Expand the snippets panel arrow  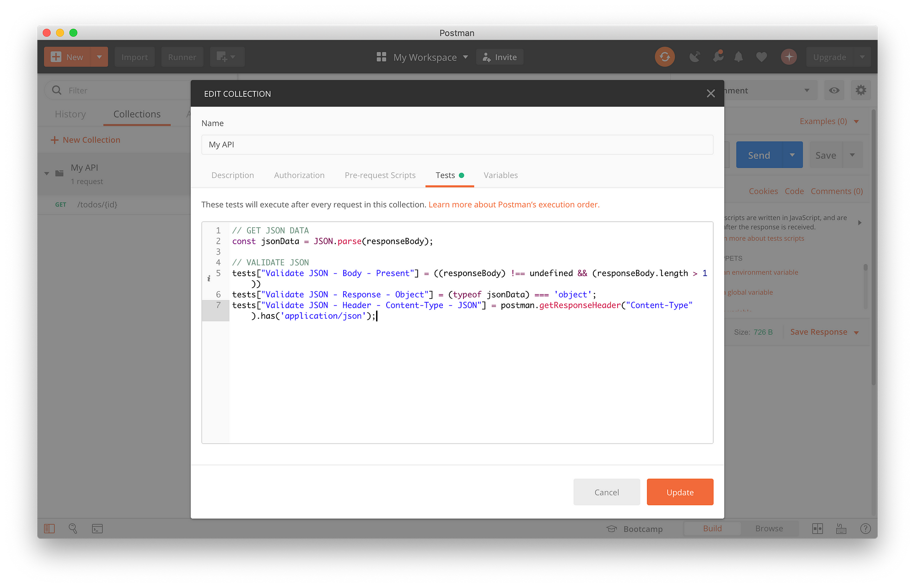coord(860,223)
